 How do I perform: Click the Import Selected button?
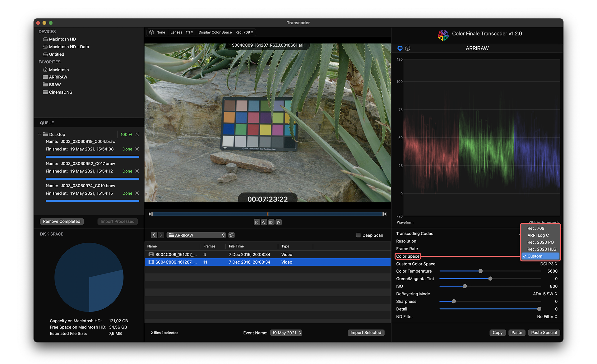pos(366,333)
